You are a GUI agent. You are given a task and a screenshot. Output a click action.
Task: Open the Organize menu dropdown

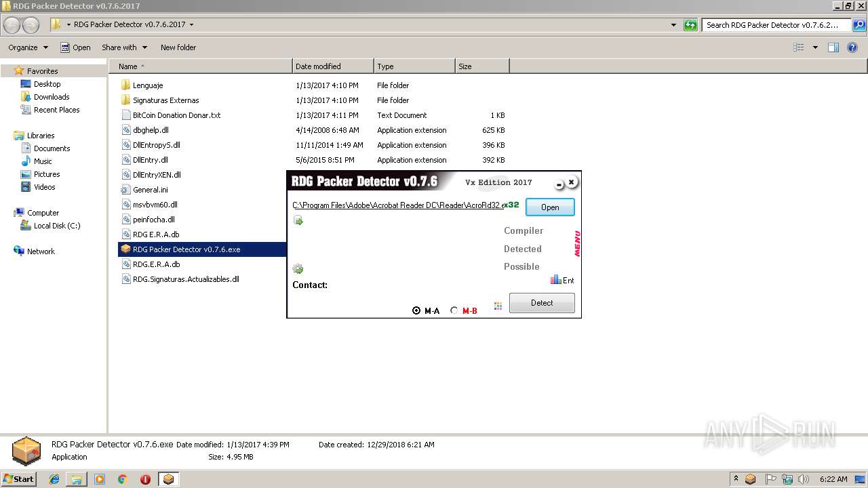coord(28,47)
